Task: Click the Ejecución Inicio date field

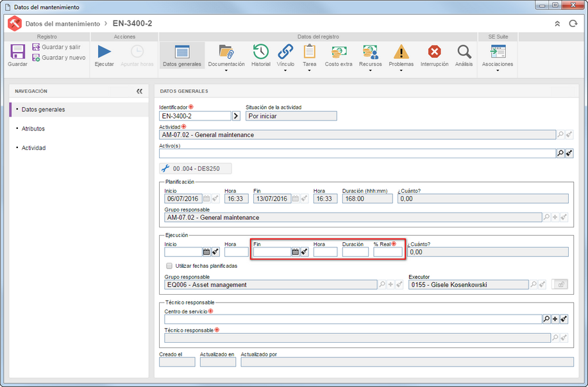Action: click(x=183, y=252)
